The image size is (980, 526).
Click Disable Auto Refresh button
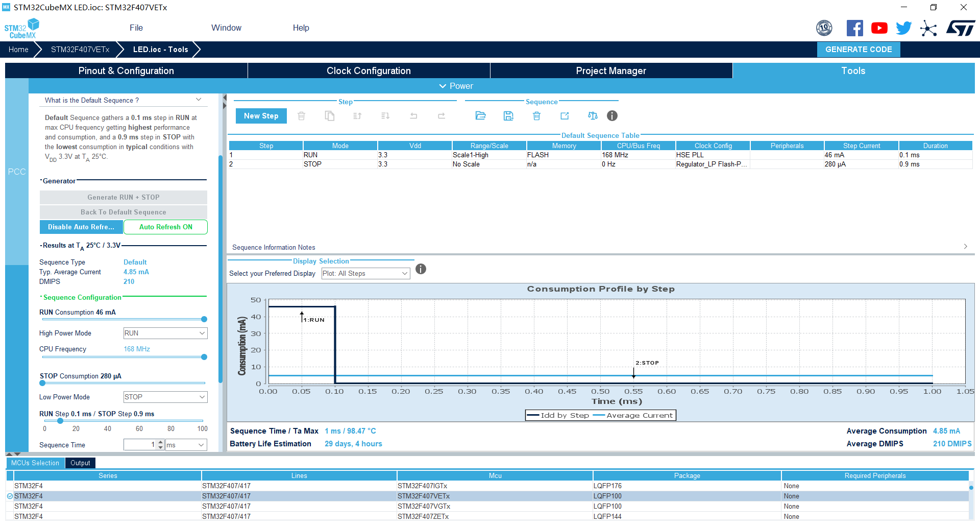(x=81, y=227)
